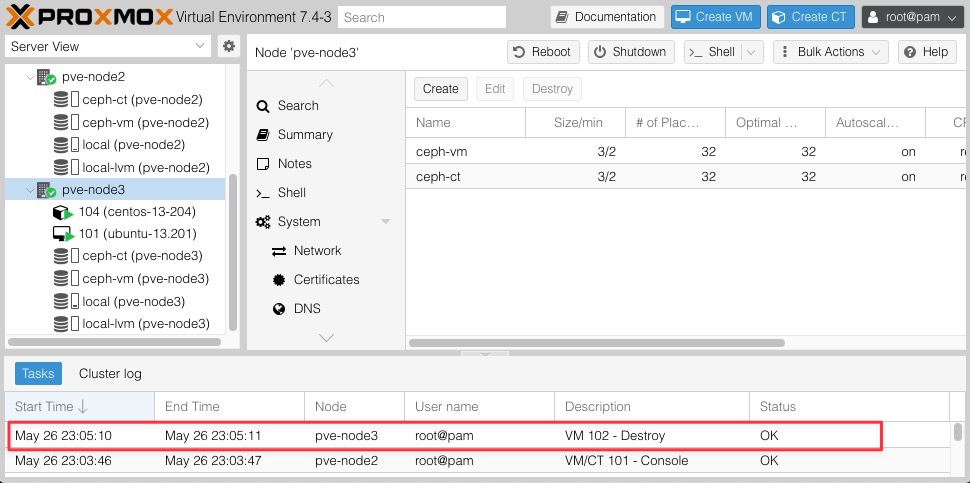
Task: Open the DNS menu item
Action: pos(326,309)
